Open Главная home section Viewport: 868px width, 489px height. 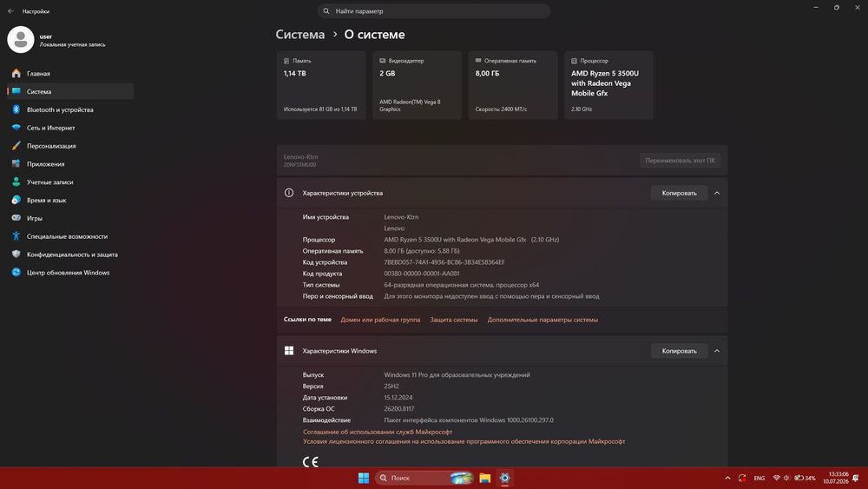tap(70, 73)
